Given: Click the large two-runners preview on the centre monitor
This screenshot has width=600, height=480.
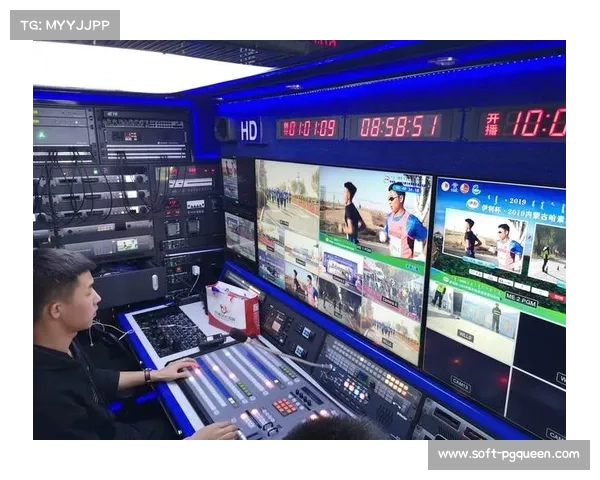Looking at the screenshot, I should [374, 216].
